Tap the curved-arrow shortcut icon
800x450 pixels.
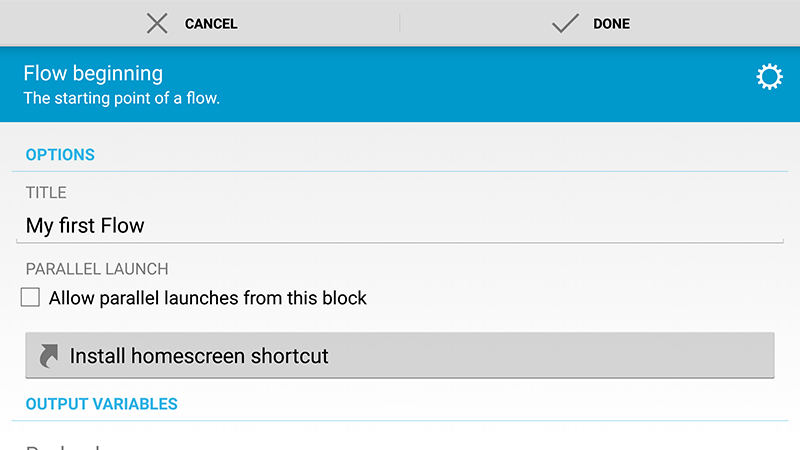pos(49,356)
